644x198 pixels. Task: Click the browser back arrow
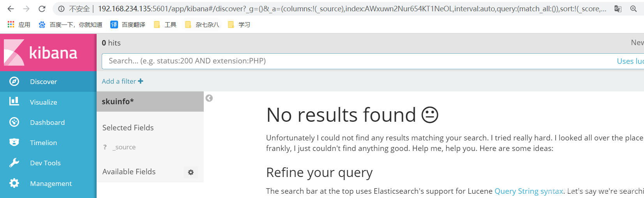click(x=11, y=9)
